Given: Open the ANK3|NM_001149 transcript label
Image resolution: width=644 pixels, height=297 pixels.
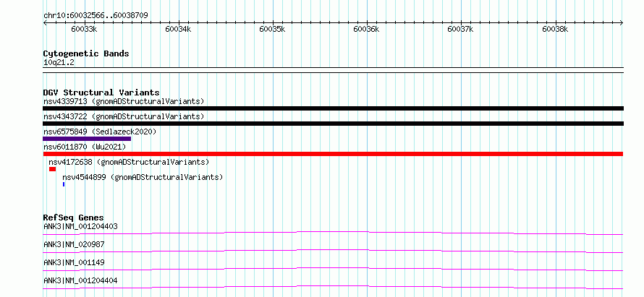Looking at the screenshot, I should click(74, 262).
